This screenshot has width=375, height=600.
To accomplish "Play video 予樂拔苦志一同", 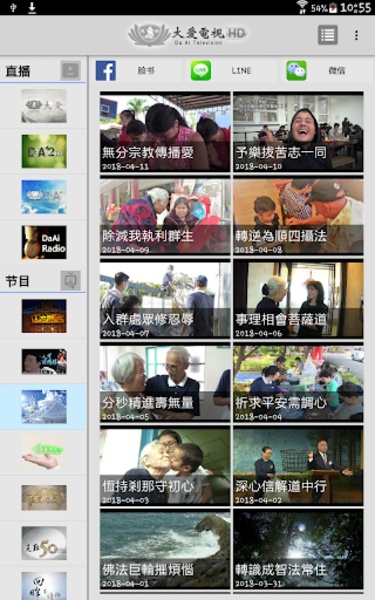I will click(298, 132).
